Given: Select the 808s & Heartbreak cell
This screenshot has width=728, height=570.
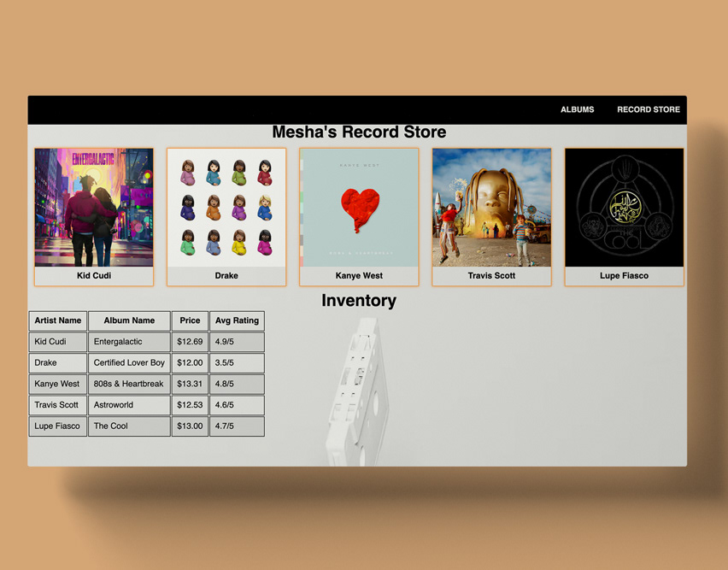Looking at the screenshot, I should click(x=129, y=384).
